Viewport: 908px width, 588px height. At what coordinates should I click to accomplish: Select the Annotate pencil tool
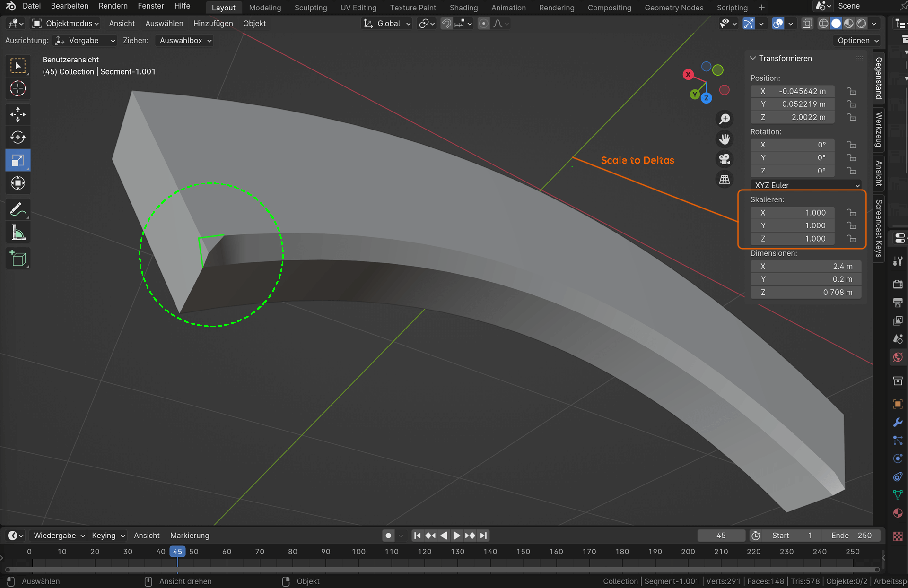point(18,209)
